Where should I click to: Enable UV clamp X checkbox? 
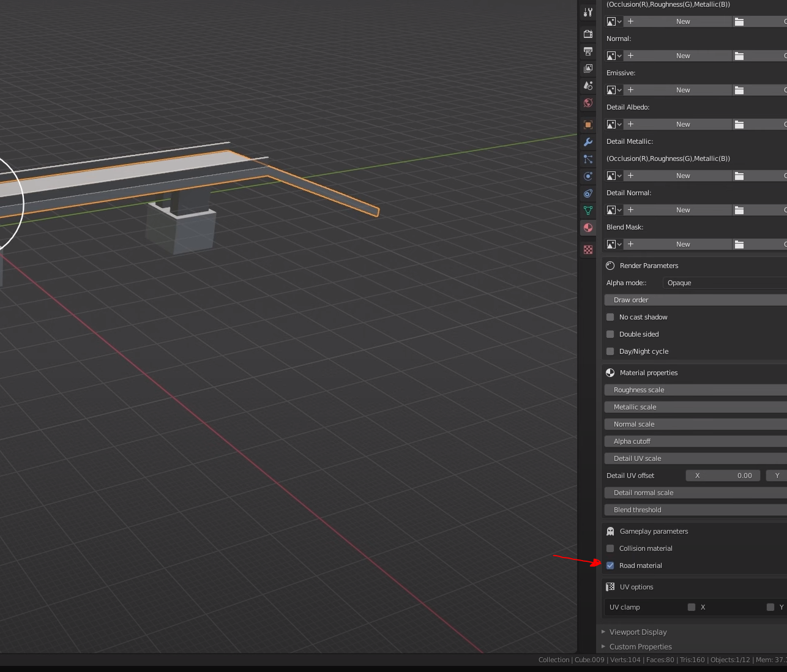[692, 607]
